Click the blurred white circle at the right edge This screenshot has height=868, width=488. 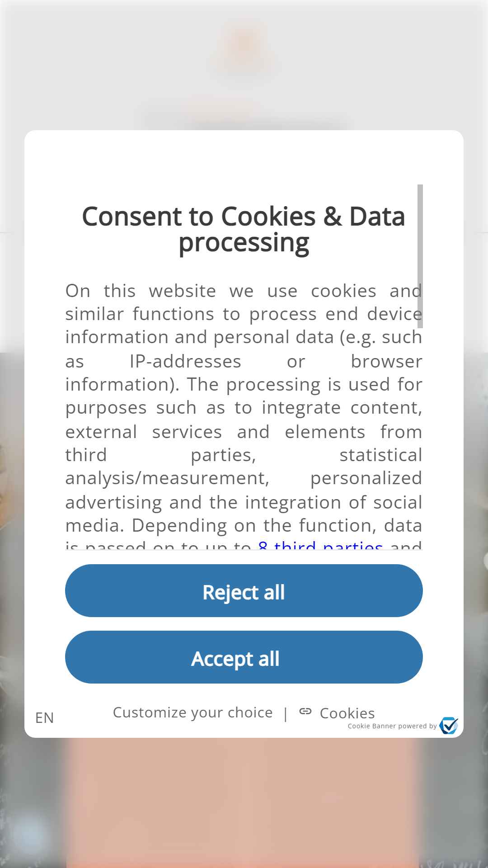(x=484, y=560)
